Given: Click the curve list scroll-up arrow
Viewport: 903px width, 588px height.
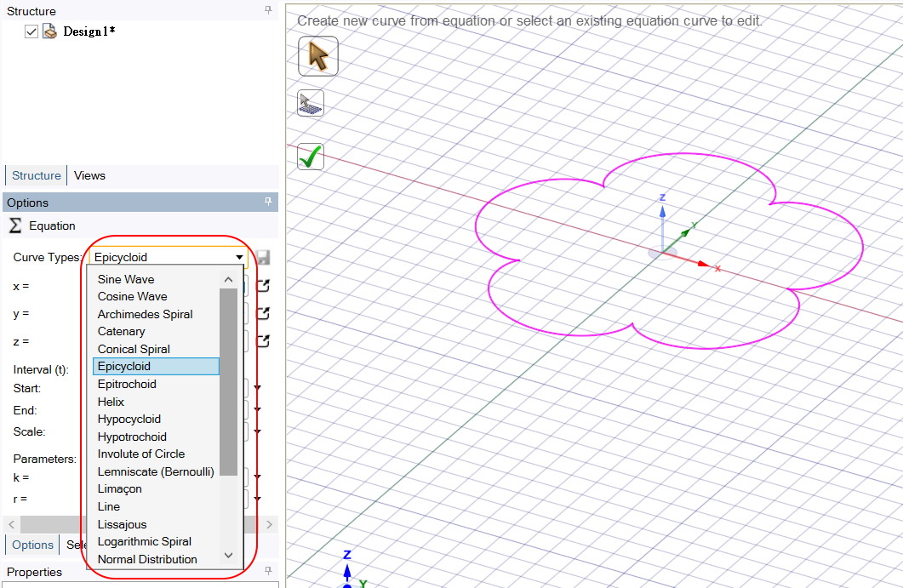Looking at the screenshot, I should tap(229, 279).
